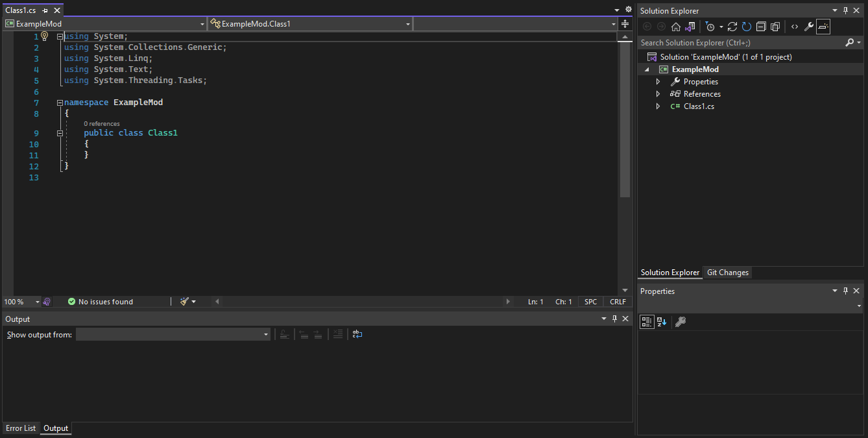Screen dimensions: 868x438
Task: Click the wrench Properties icon in Solution Explorer toolbar
Action: click(809, 27)
